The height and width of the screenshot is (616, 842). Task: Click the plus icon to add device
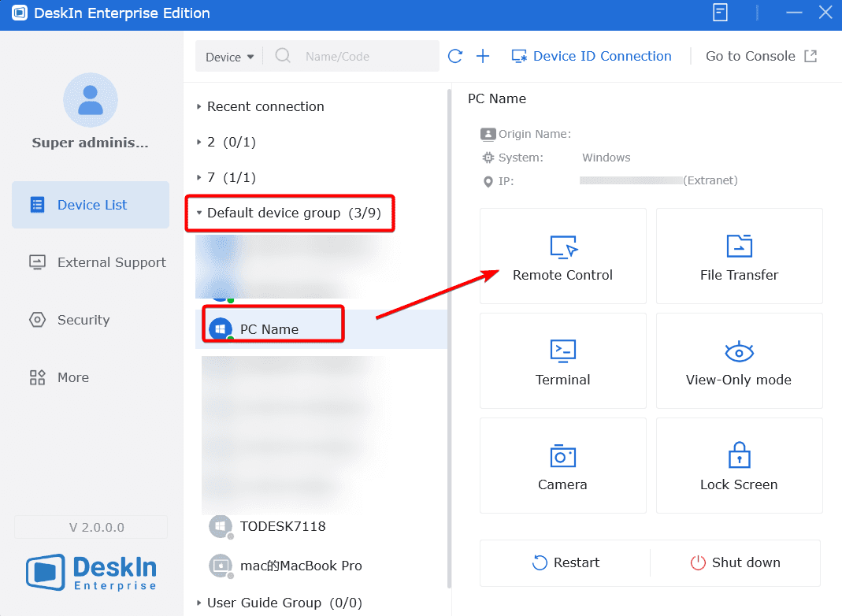point(483,56)
